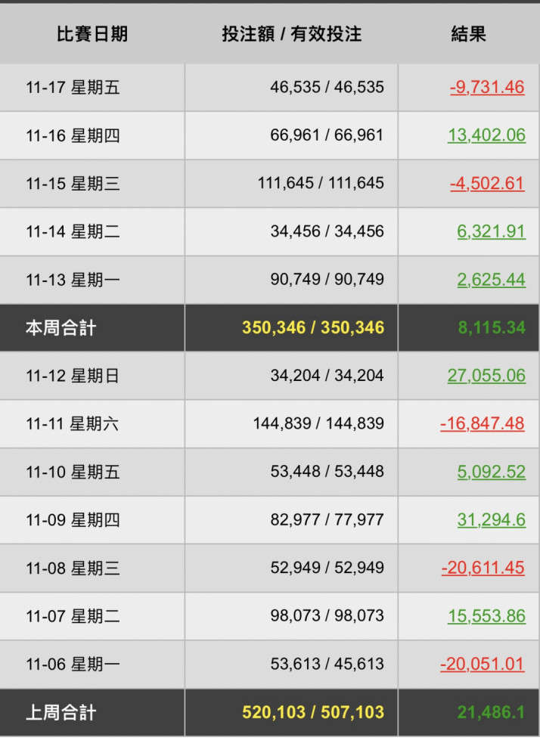Open the -16,847.48 loss on 11-11

coord(482,423)
